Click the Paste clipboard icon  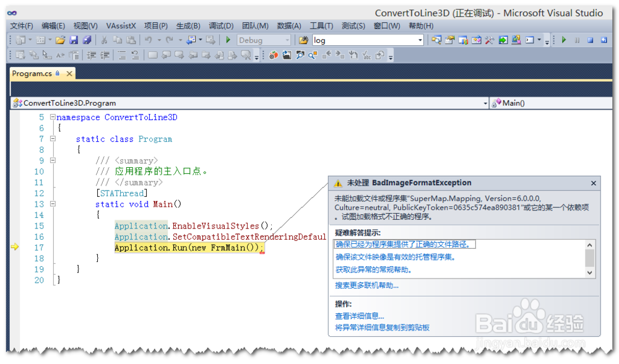point(131,40)
